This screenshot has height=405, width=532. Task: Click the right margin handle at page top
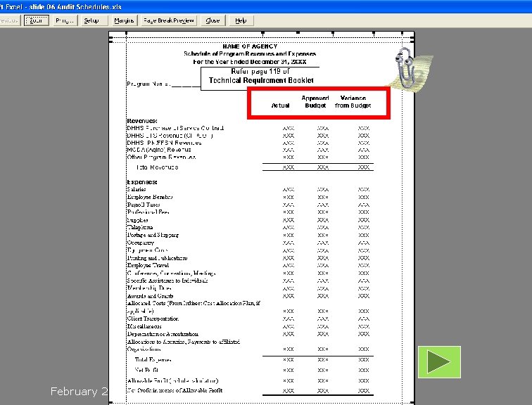402,33
